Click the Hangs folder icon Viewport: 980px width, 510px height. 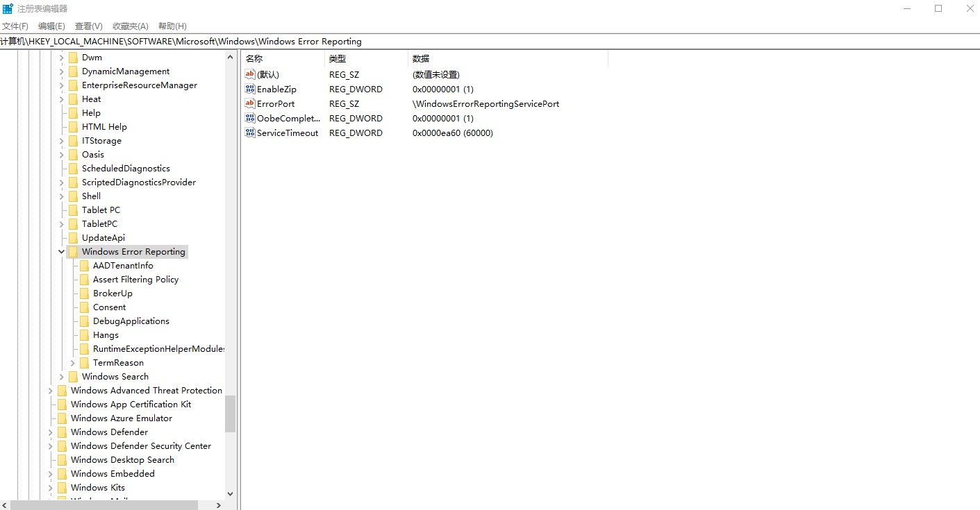coord(84,334)
